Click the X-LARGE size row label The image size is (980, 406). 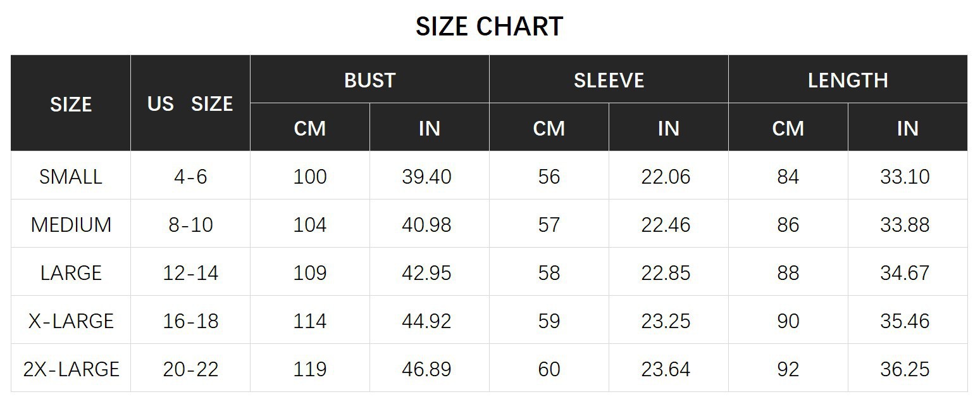[x=71, y=321]
